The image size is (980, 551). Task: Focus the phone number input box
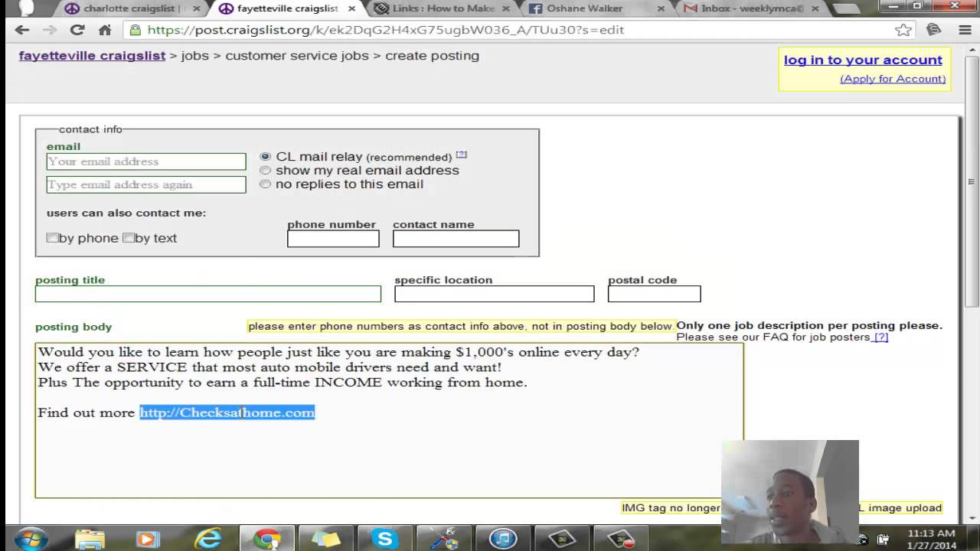(x=333, y=239)
